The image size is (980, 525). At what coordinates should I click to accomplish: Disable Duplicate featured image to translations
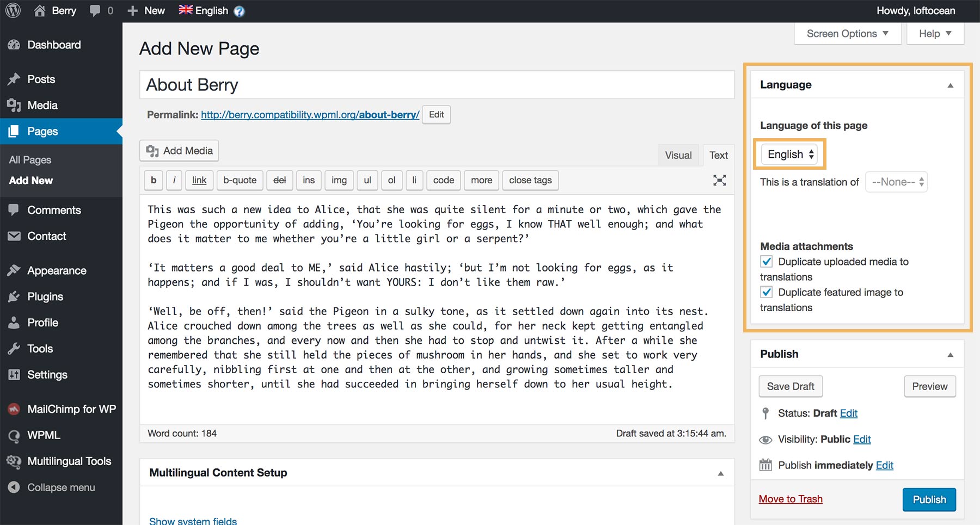[767, 292]
